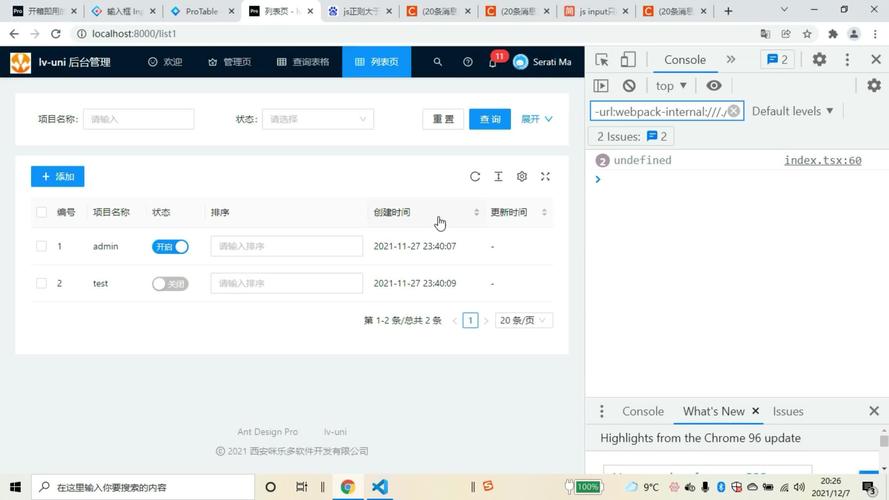Show the console sidebar
This screenshot has height=500, width=889.
pos(601,86)
